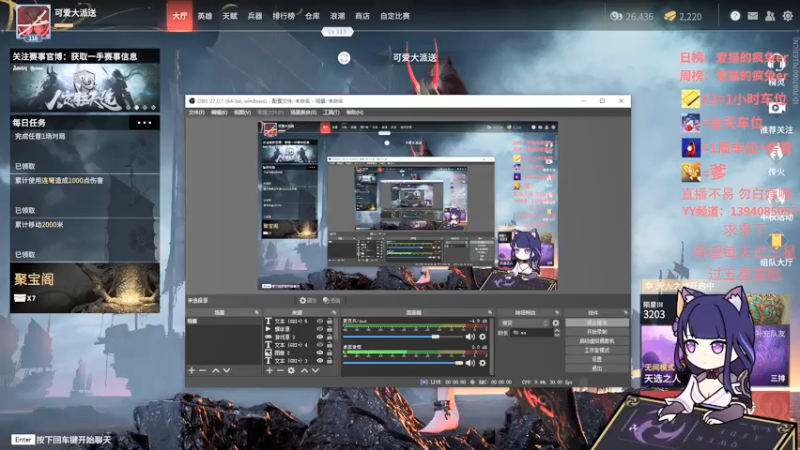Toggle visibility of 文本 (GDI+) 4 source
Viewport: 800px width, 450px height.
tap(320, 345)
